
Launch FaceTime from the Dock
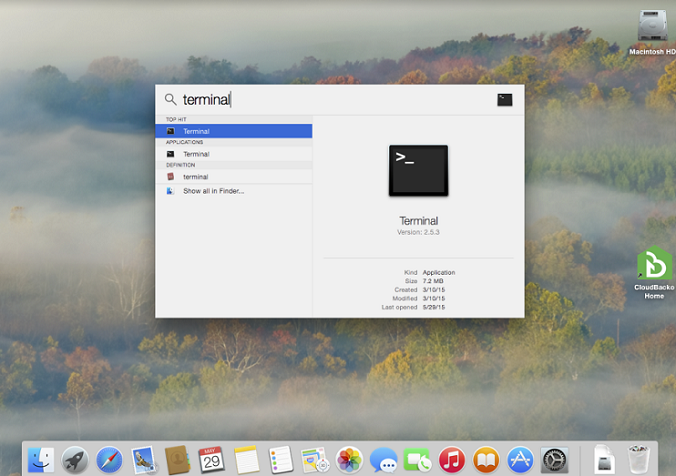point(417,459)
